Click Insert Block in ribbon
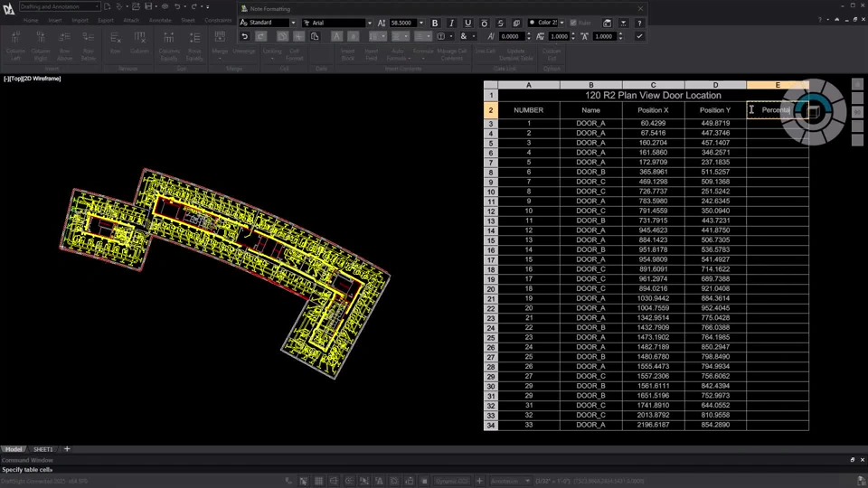Viewport: 868px width, 488px height. point(347,53)
